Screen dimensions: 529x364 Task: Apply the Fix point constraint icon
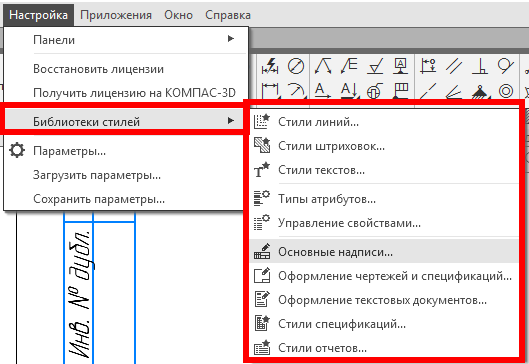(x=480, y=91)
